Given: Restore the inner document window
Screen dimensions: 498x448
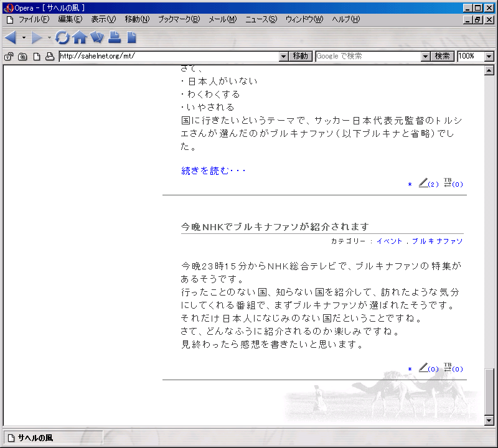Looking at the screenshot, I should click(x=477, y=20).
